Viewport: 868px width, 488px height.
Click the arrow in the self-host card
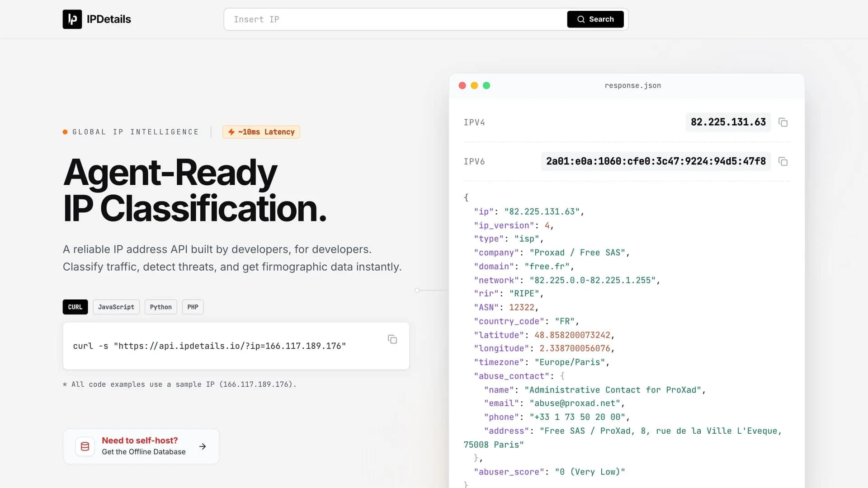click(x=203, y=446)
